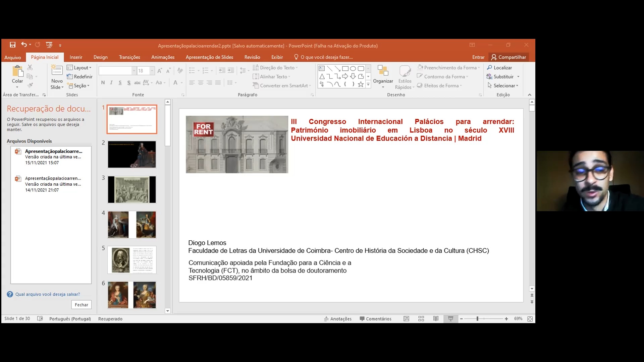Center the text alignment
Image resolution: width=644 pixels, height=362 pixels.
201,83
